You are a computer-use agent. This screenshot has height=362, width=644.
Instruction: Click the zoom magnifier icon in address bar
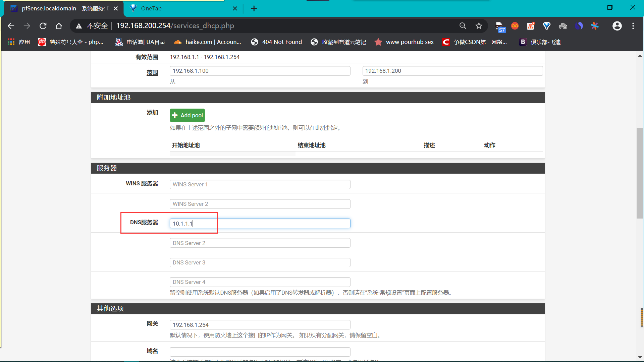463,26
